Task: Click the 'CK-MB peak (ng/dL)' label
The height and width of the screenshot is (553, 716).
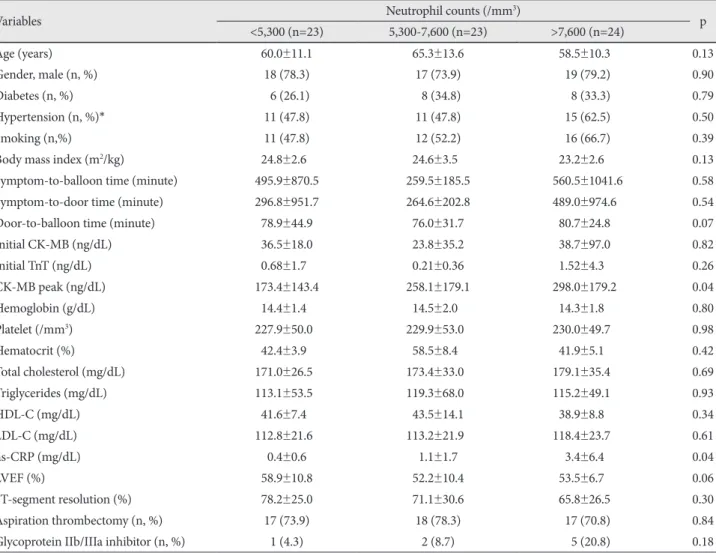Action: tap(52, 287)
